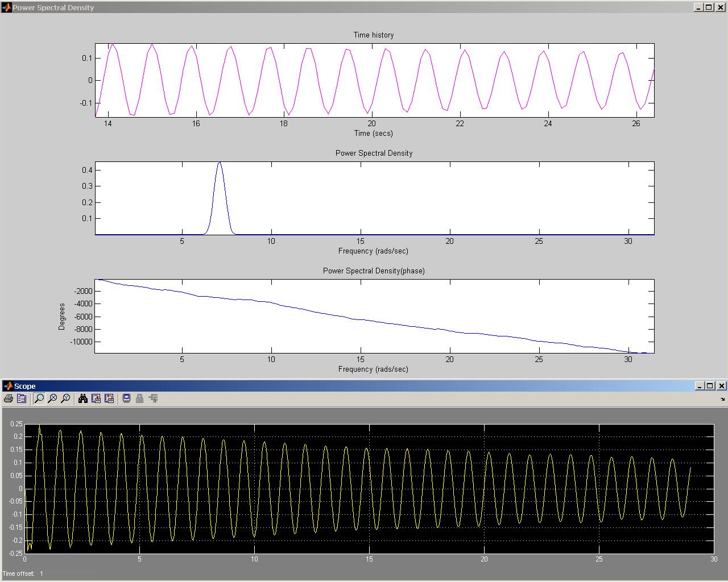Image resolution: width=728 pixels, height=582 pixels.
Task: Open the Scope window system menu icon
Action: pos(8,386)
